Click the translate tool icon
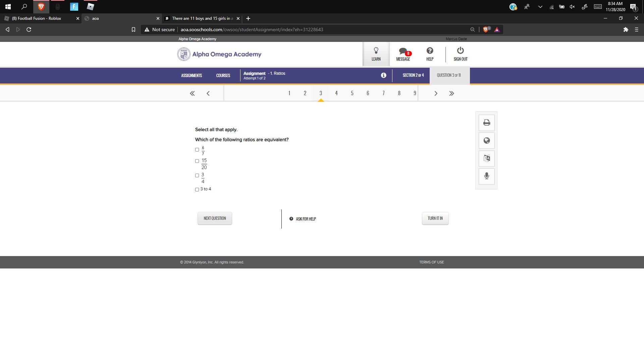644x362 pixels. coord(486,158)
